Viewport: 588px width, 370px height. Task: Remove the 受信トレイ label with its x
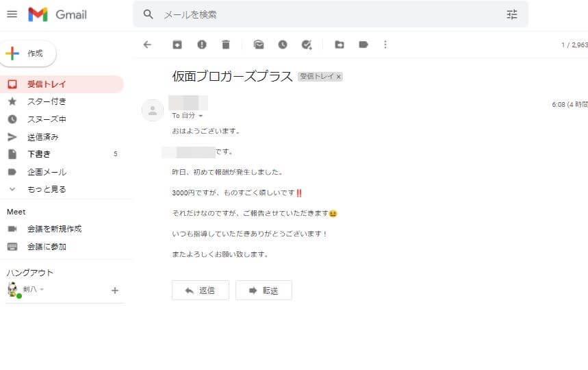click(338, 77)
